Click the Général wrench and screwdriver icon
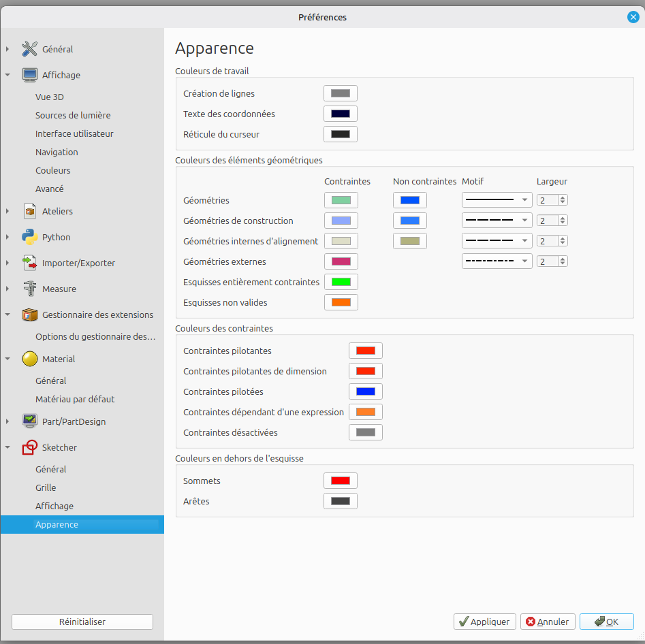Image resolution: width=645 pixels, height=644 pixels. [29, 49]
